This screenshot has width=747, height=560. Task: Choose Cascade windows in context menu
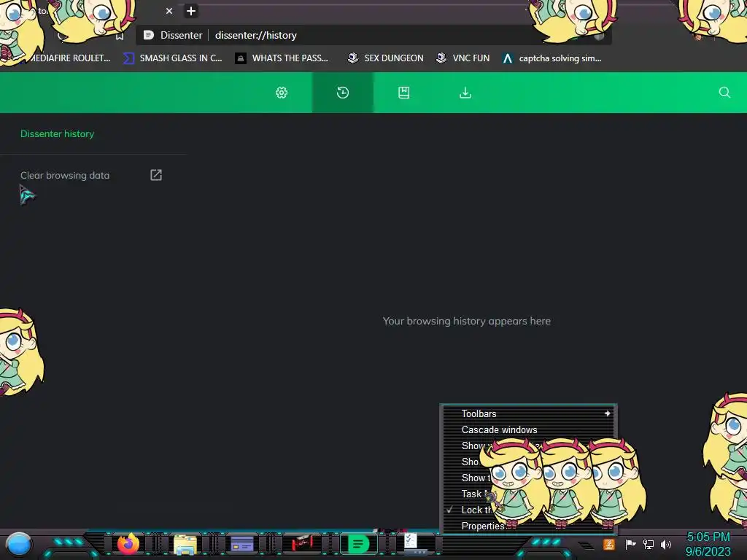tap(528, 429)
